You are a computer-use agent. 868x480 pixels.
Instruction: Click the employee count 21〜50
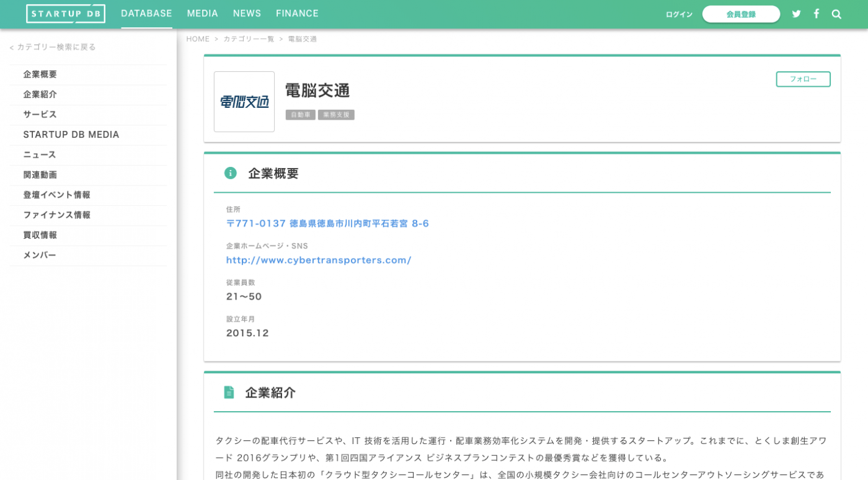244,296
